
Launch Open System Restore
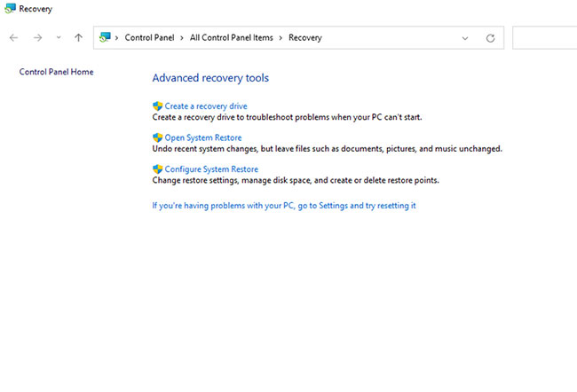203,137
